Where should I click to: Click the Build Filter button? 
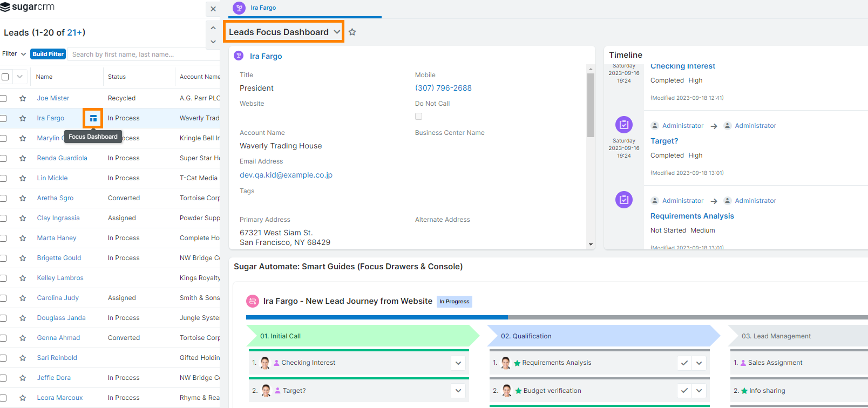[x=48, y=54]
